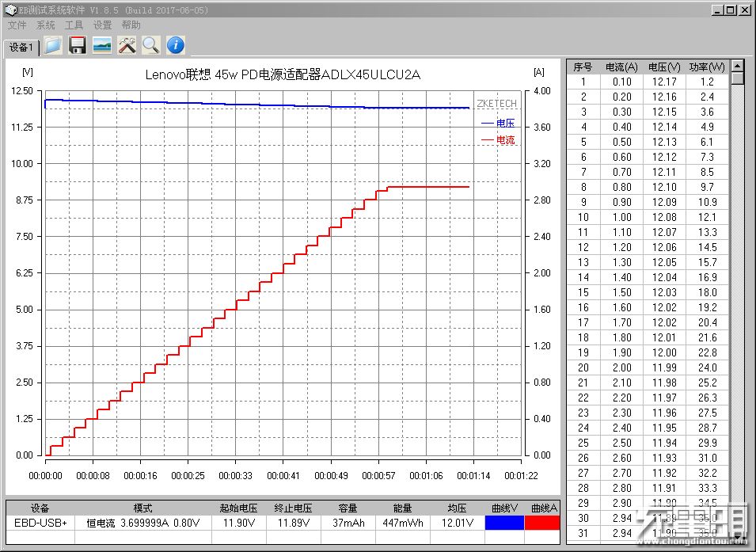Click the 模式 header in bottom table
Image resolution: width=756 pixels, height=552 pixels.
click(143, 508)
